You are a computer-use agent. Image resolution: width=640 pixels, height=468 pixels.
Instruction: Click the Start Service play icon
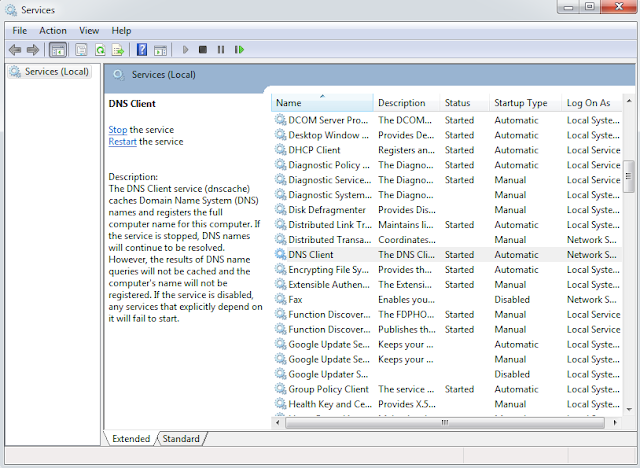tap(185, 50)
